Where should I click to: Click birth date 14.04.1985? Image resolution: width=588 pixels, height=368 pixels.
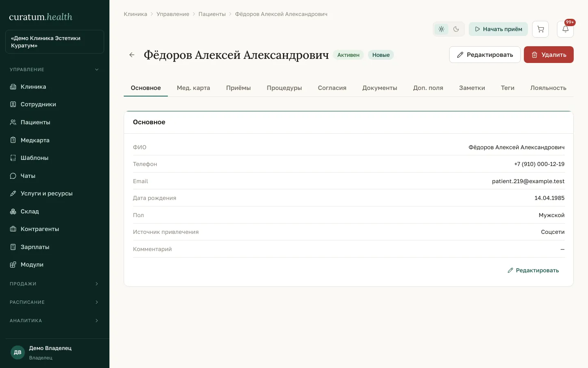(550, 198)
